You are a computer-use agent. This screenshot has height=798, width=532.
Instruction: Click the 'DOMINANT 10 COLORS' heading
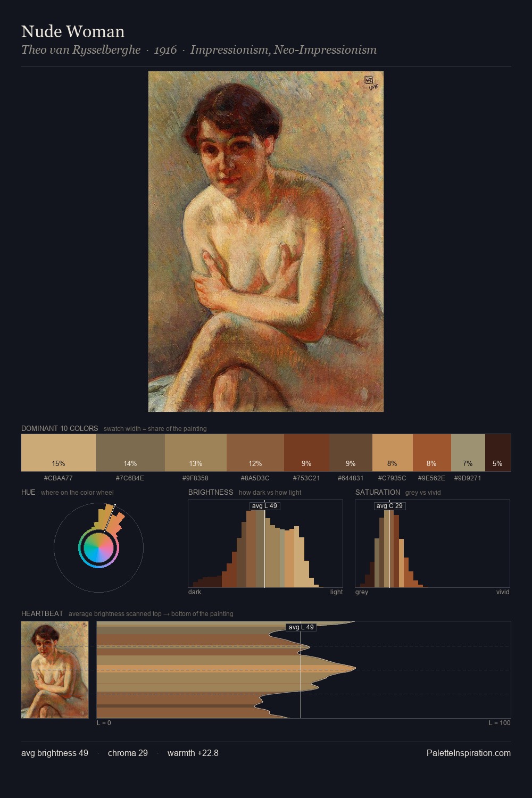click(x=60, y=428)
